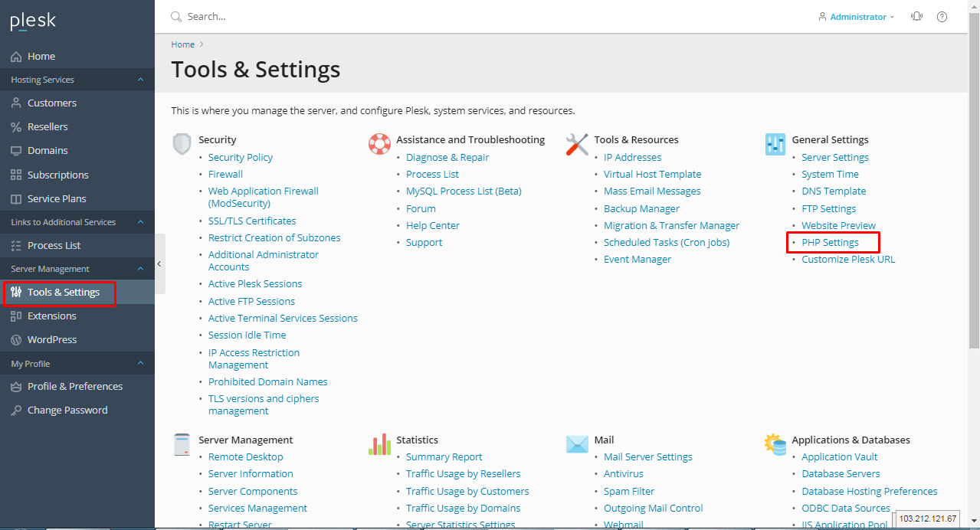Open Remote Desktop link
980x530 pixels.
pyautogui.click(x=246, y=457)
